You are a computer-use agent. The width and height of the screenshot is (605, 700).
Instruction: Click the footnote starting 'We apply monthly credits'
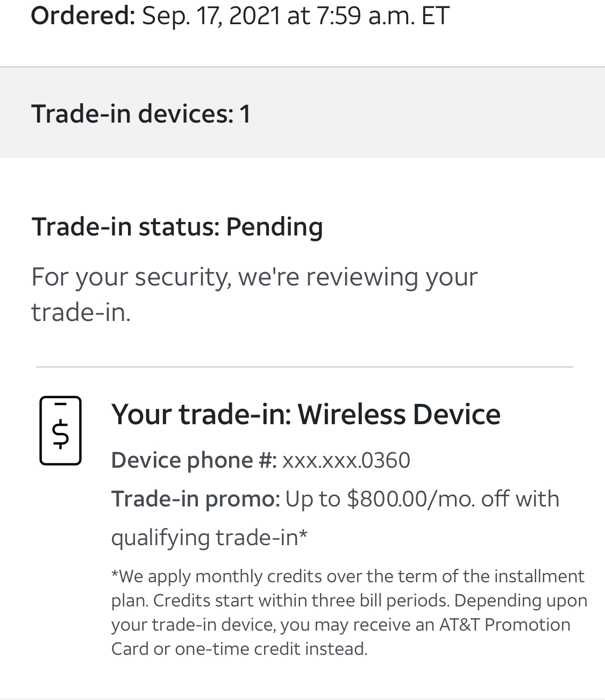(347, 576)
